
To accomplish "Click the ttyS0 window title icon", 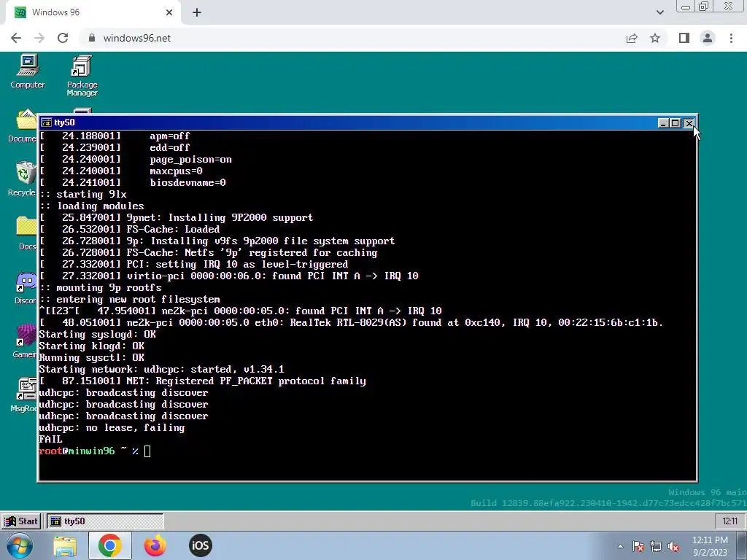I will pyautogui.click(x=47, y=122).
